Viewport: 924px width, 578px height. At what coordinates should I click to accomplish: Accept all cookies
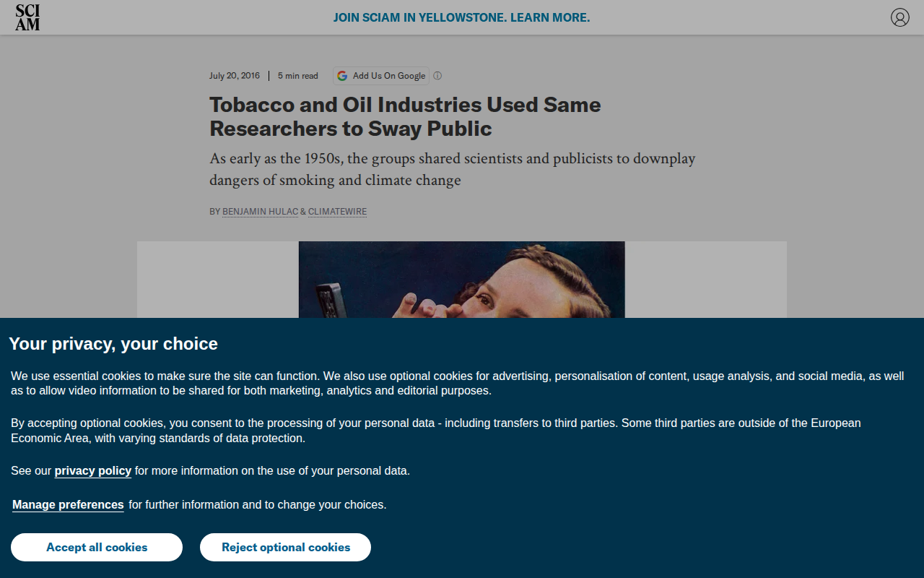(97, 547)
